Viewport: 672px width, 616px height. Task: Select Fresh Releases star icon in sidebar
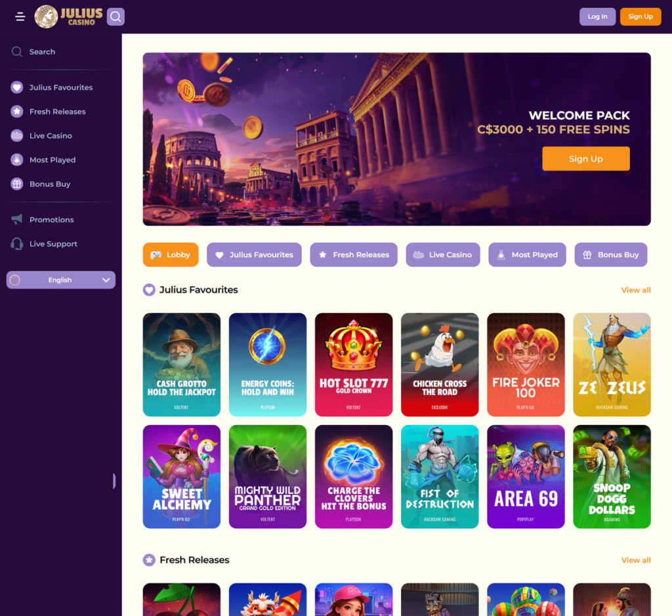pos(16,112)
